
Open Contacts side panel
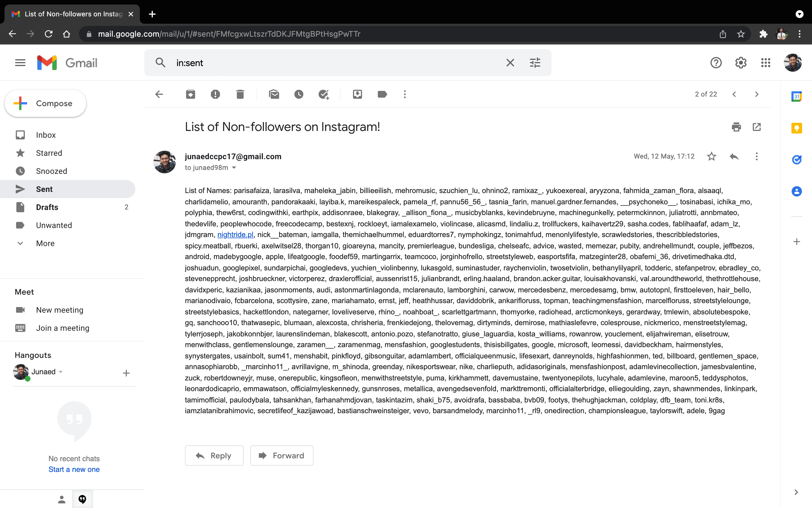pos(796,191)
